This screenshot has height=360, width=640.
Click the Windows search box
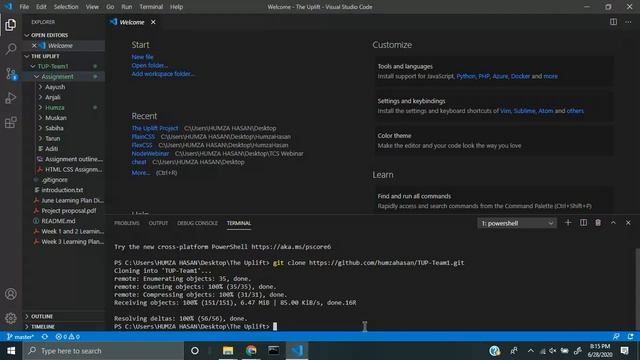(x=103, y=351)
